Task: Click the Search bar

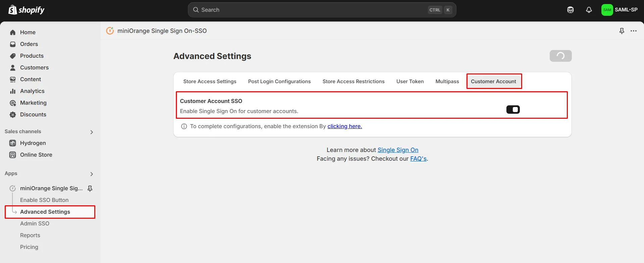Action: [322, 10]
